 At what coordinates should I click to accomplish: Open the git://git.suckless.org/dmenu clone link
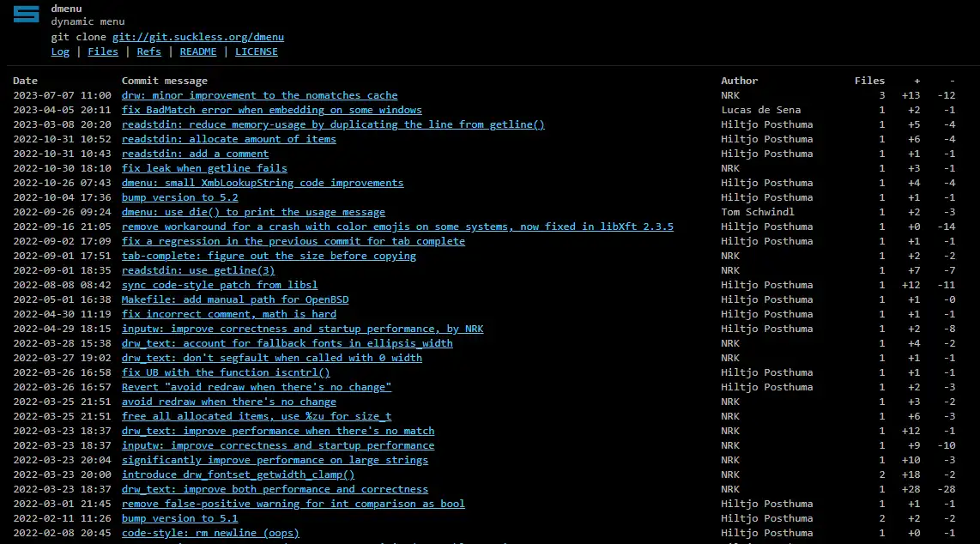click(x=198, y=37)
